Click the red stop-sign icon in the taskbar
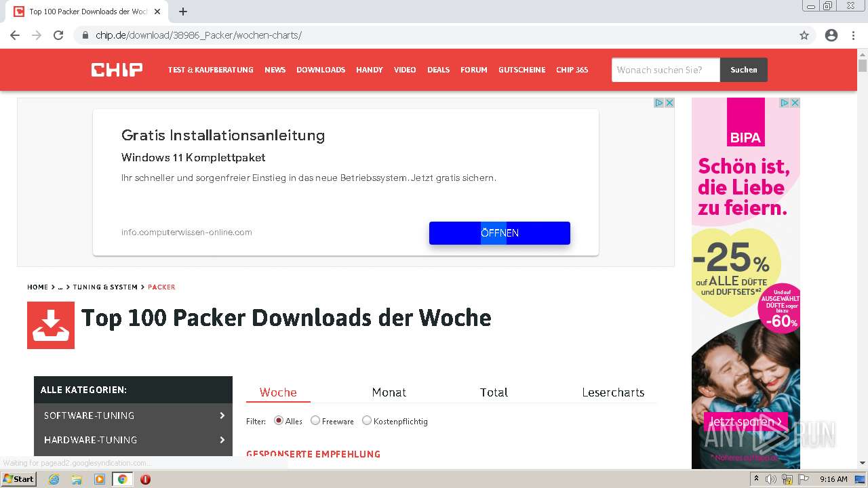The height and width of the screenshot is (488, 868). coord(145,479)
